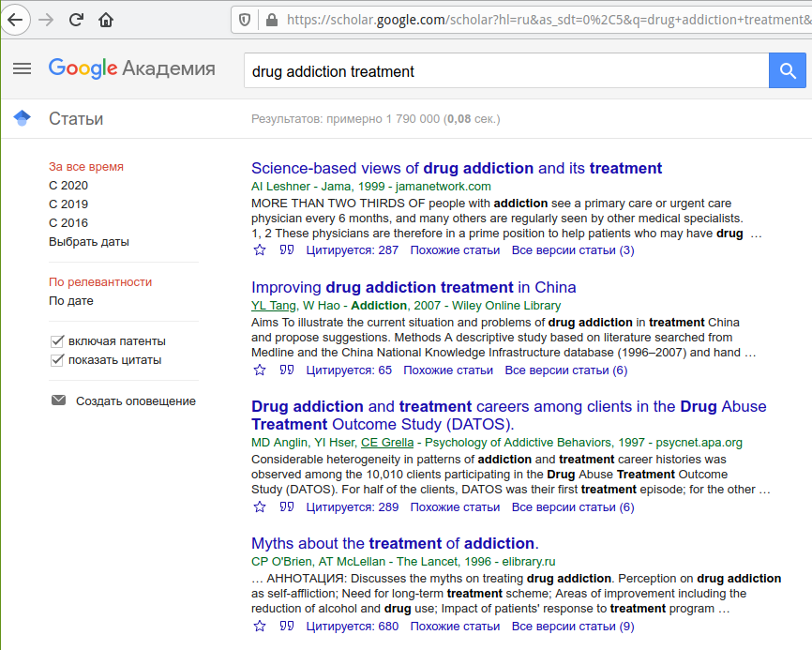Image resolution: width=812 pixels, height=650 pixels.
Task: Show 'Похожие статьи' for the Leshner article
Action: [x=455, y=250]
